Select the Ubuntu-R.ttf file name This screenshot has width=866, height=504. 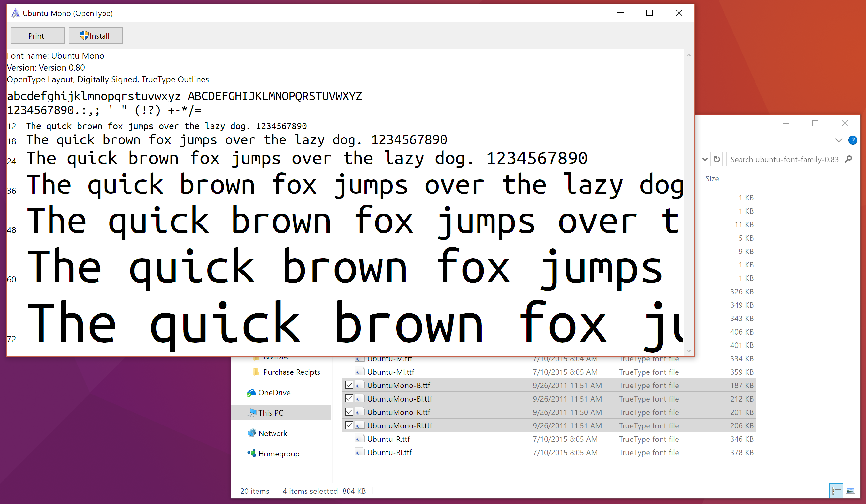[x=388, y=439]
